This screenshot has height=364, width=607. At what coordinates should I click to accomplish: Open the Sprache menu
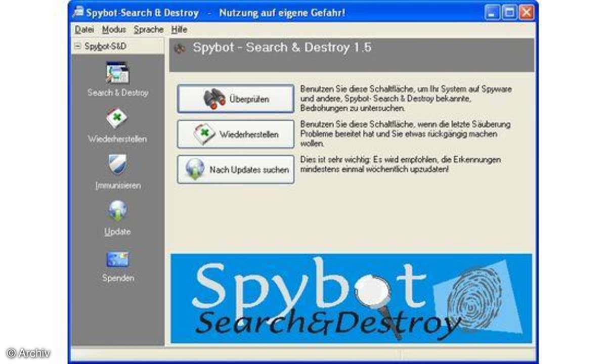(x=149, y=30)
